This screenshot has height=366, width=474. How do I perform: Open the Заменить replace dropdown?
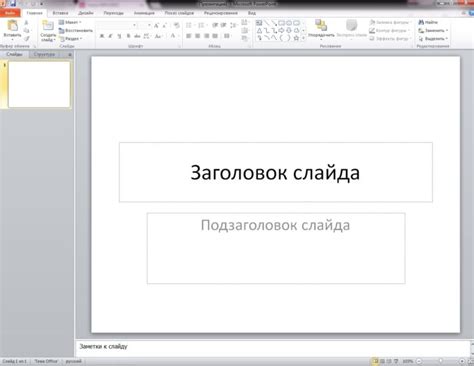(433, 30)
